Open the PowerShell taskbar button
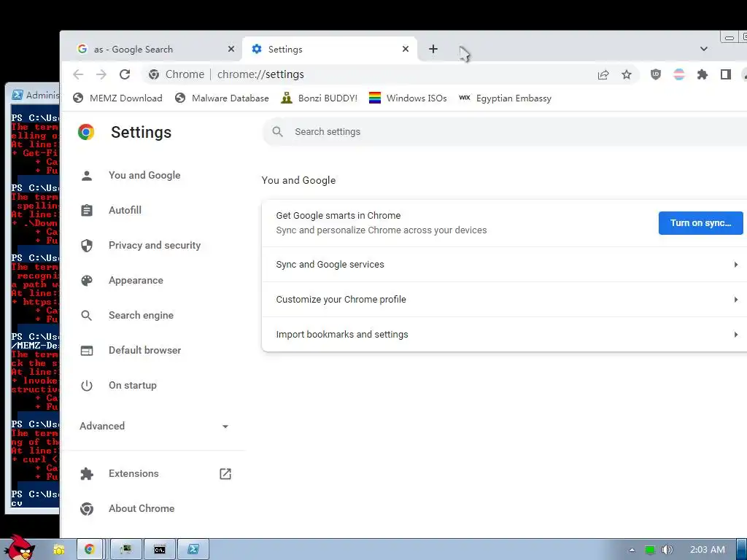The width and height of the screenshot is (747, 560). (193, 550)
